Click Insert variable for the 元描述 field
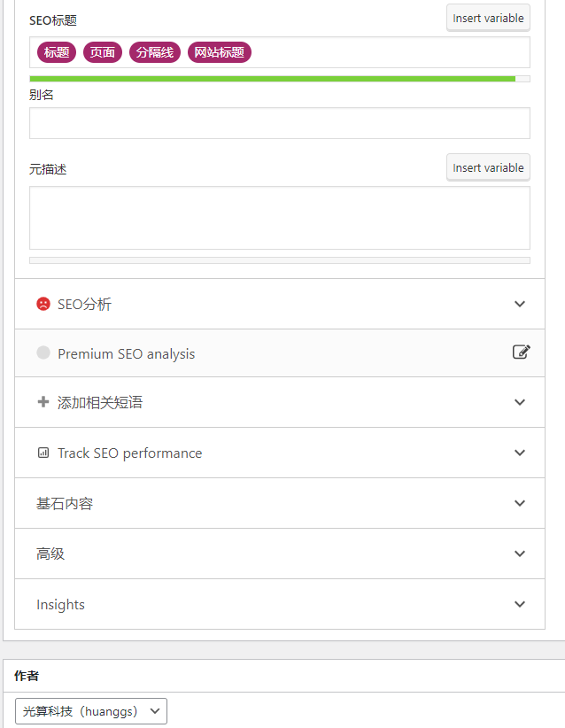The width and height of the screenshot is (565, 728). 488,167
